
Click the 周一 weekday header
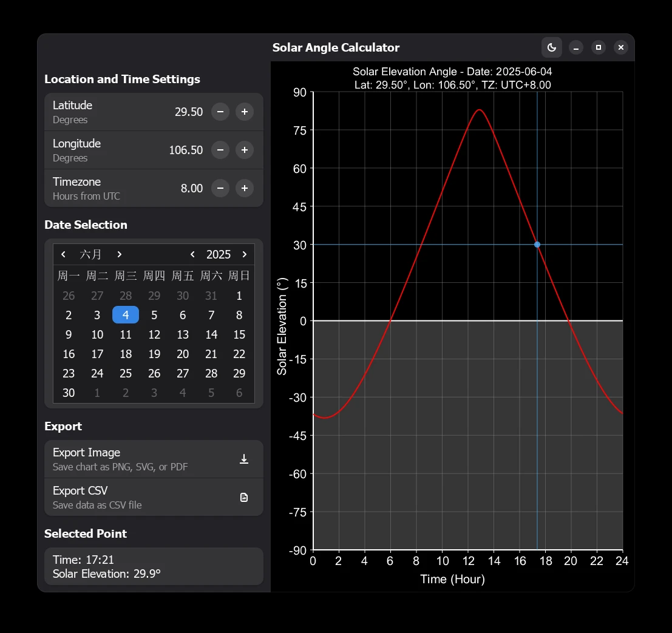pos(69,276)
